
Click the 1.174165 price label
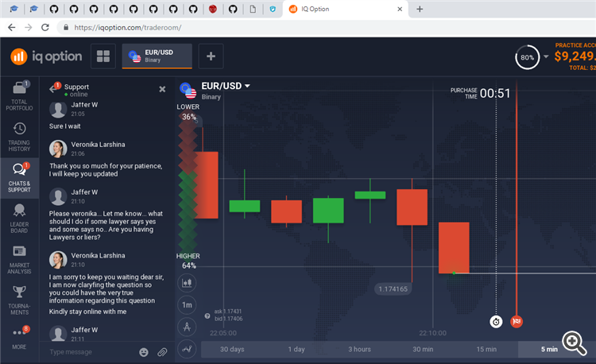pyautogui.click(x=393, y=288)
